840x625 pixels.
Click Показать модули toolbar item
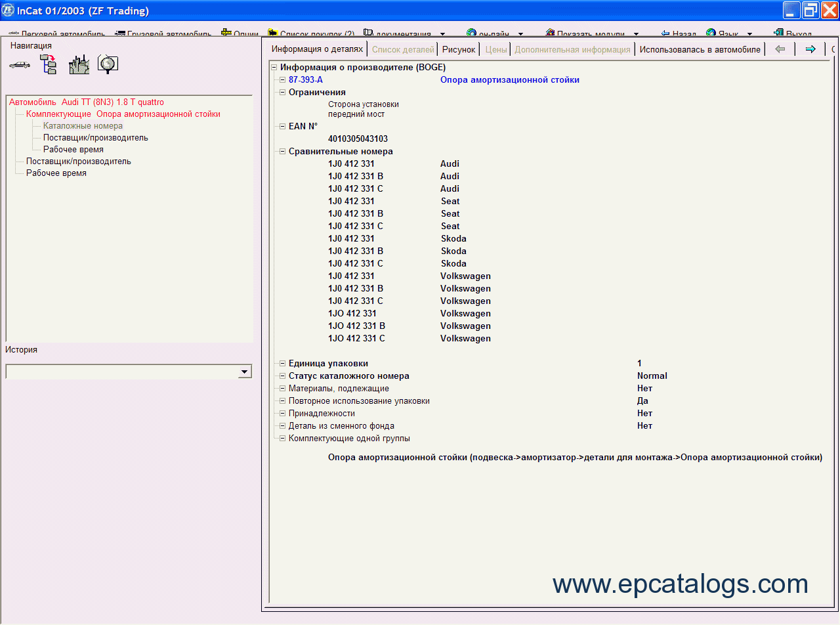coord(584,34)
